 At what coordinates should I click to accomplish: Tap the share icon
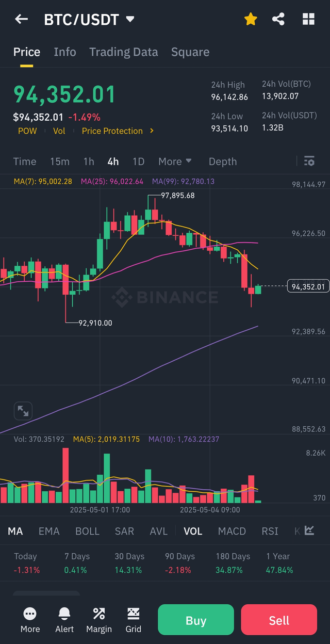tap(278, 20)
